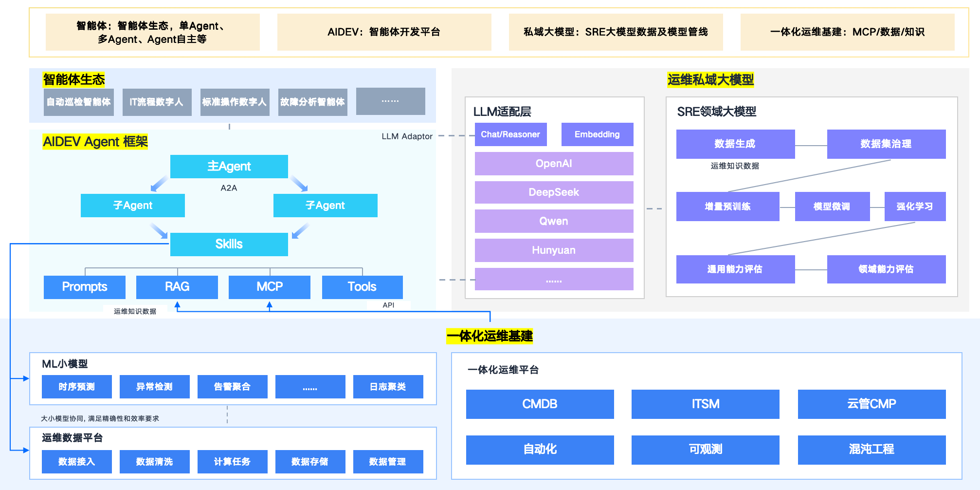Click the OpenAI model bar
Screen dimensions: 980x490
pyautogui.click(x=554, y=164)
